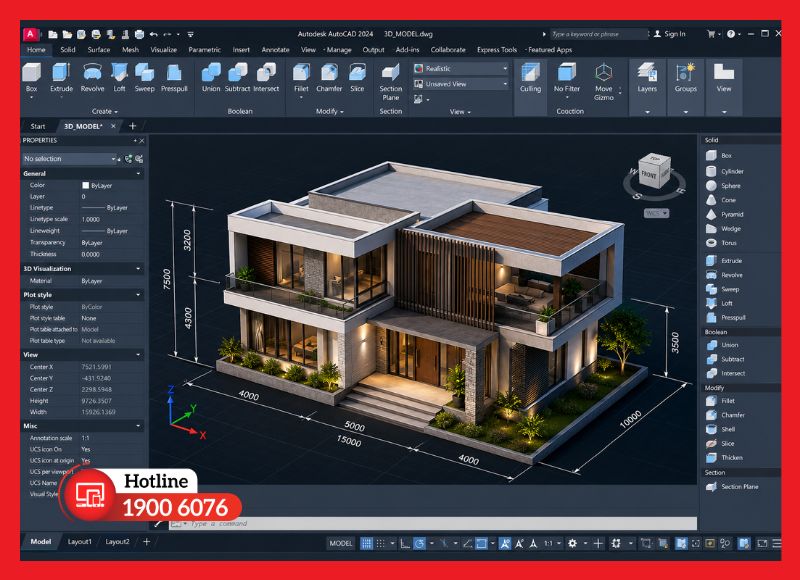Open the Customization menu in status bar

click(777, 543)
